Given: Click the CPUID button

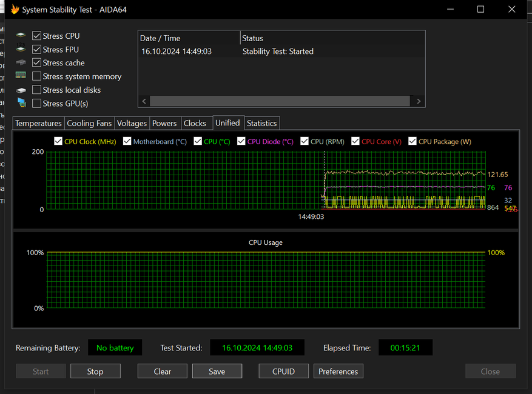Looking at the screenshot, I should click(x=283, y=371).
